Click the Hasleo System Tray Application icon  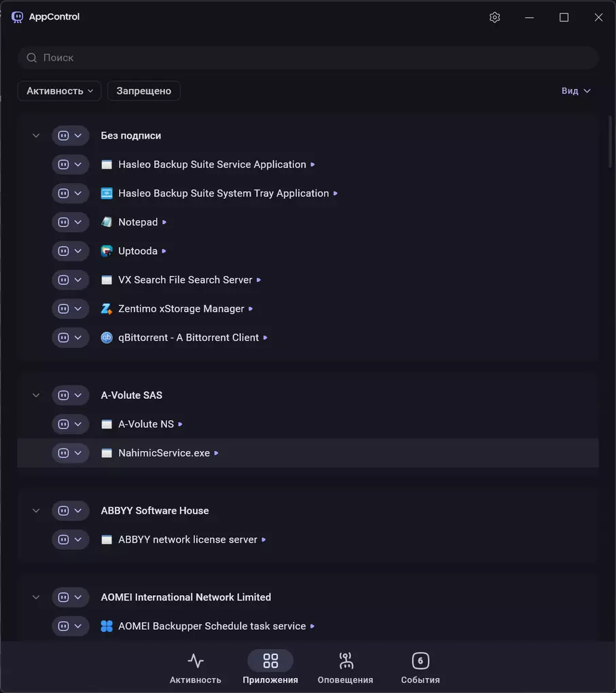107,194
